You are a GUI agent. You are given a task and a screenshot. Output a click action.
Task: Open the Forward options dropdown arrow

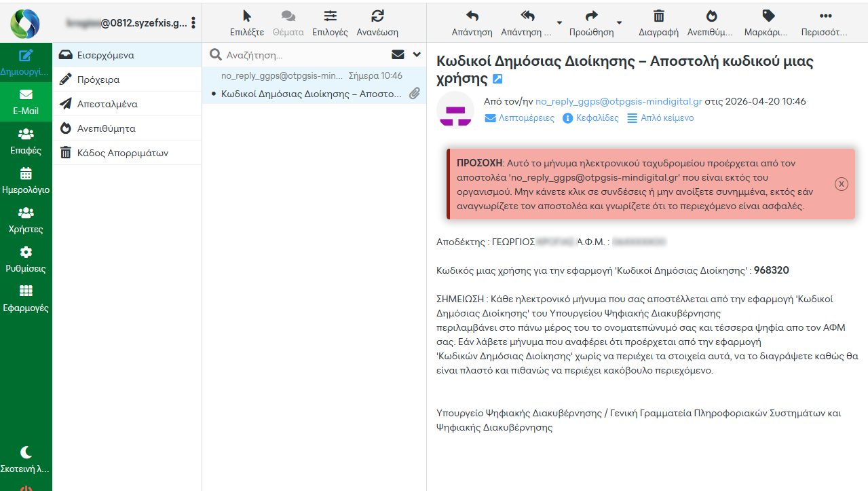(619, 22)
